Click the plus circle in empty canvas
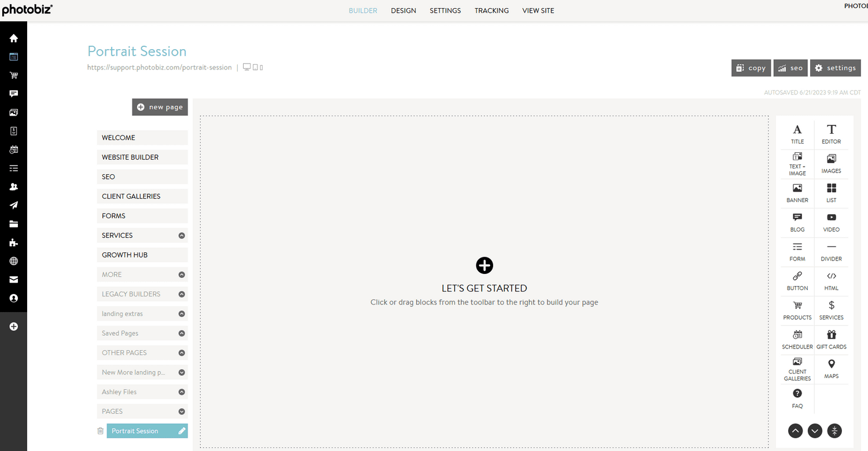868x451 pixels. point(484,265)
